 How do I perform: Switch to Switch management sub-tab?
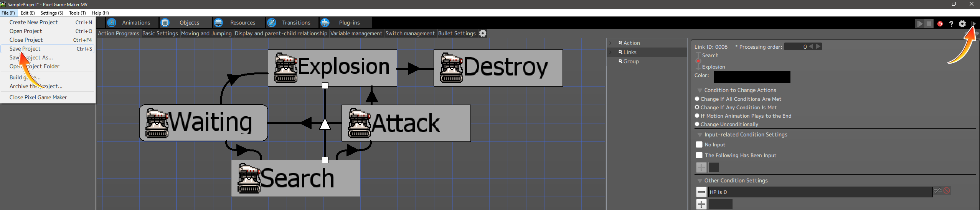point(410,33)
